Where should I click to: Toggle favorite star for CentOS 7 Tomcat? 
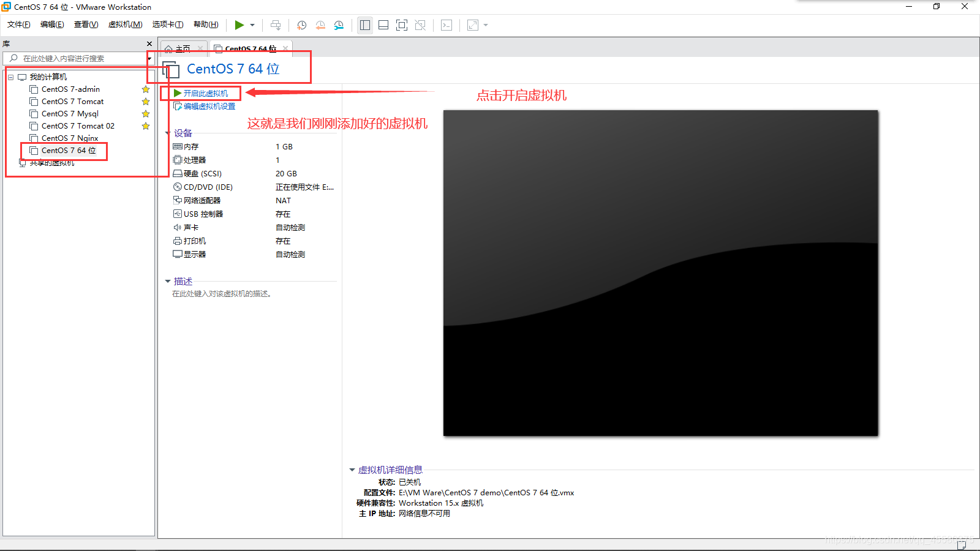(146, 102)
